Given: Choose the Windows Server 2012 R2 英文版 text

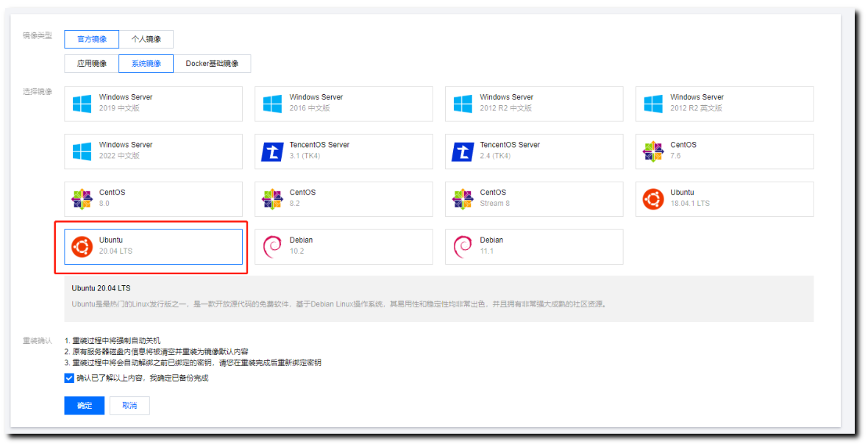Looking at the screenshot, I should (x=697, y=102).
